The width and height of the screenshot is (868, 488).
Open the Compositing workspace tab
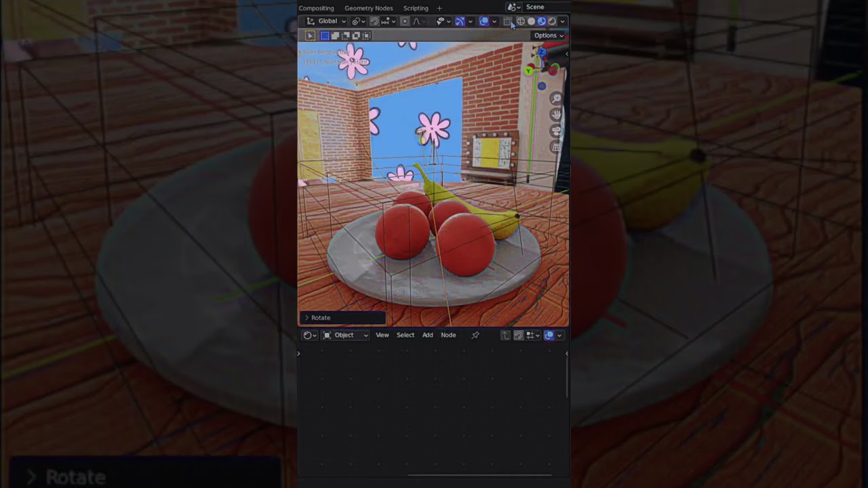316,8
